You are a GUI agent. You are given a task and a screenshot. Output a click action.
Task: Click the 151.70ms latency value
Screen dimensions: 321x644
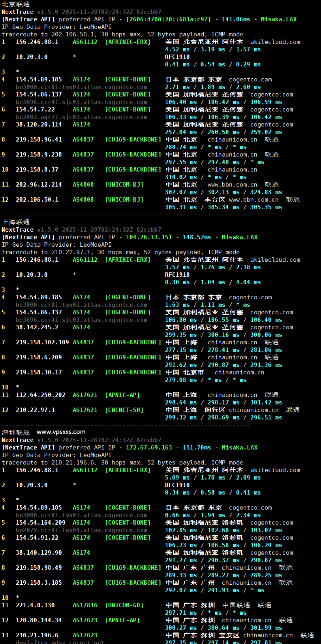(x=197, y=448)
